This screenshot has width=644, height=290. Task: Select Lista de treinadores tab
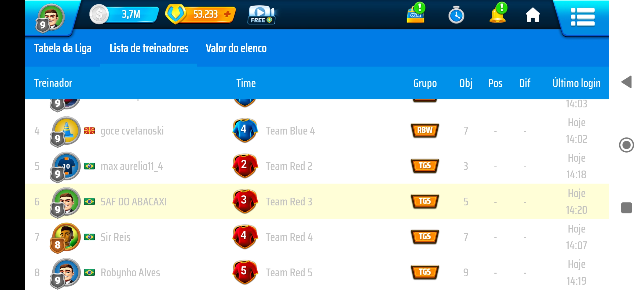(149, 48)
